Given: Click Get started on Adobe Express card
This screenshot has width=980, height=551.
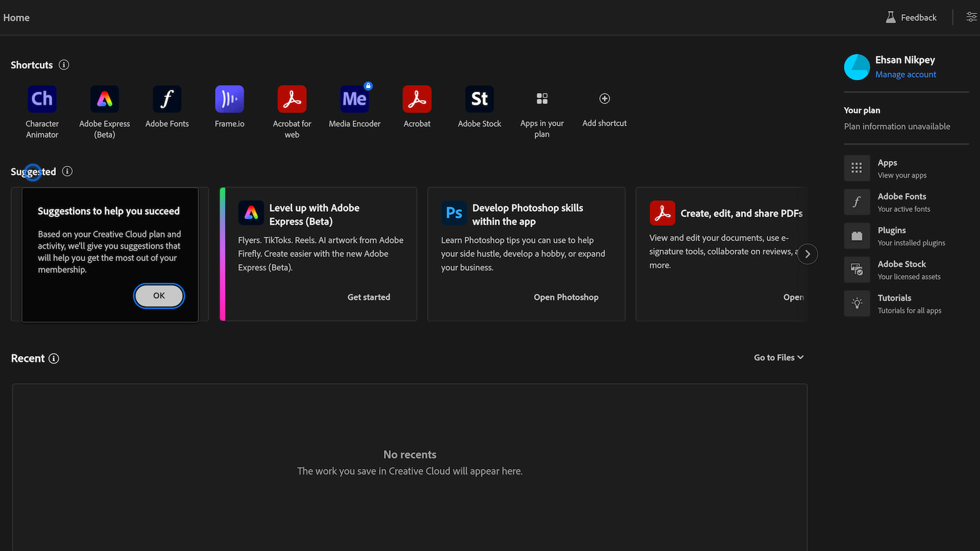Looking at the screenshot, I should (x=369, y=297).
